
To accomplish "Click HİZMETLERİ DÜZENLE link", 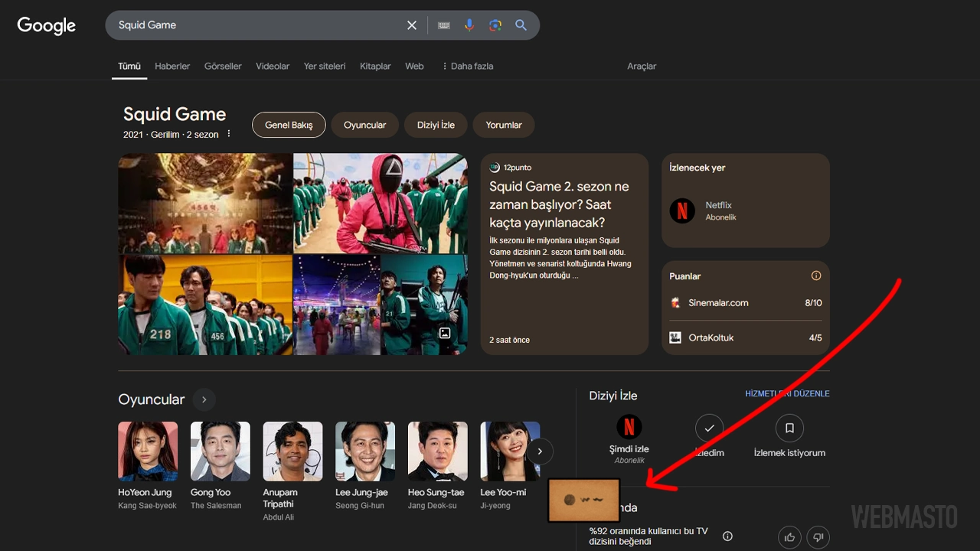I will [x=787, y=393].
